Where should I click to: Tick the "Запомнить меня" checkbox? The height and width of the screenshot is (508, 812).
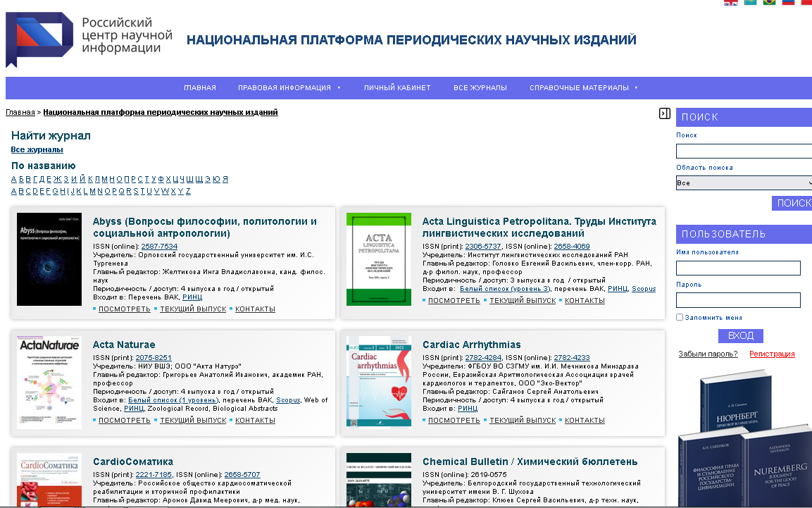tap(680, 317)
